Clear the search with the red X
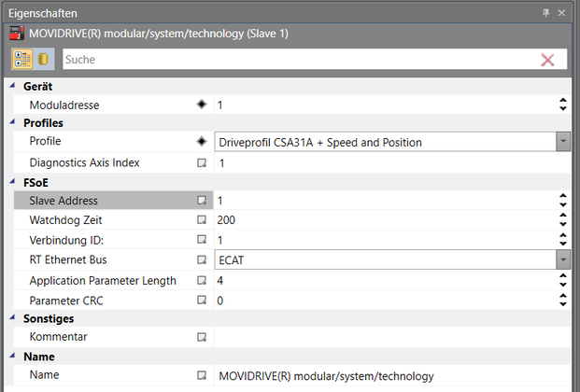 (547, 60)
